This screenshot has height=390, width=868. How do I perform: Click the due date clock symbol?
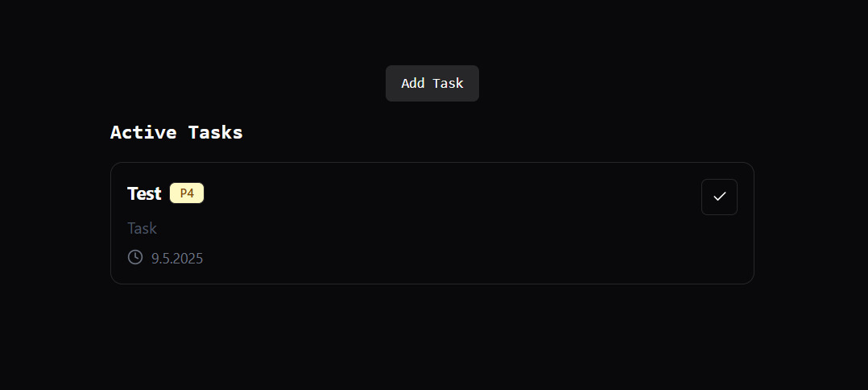coord(135,257)
